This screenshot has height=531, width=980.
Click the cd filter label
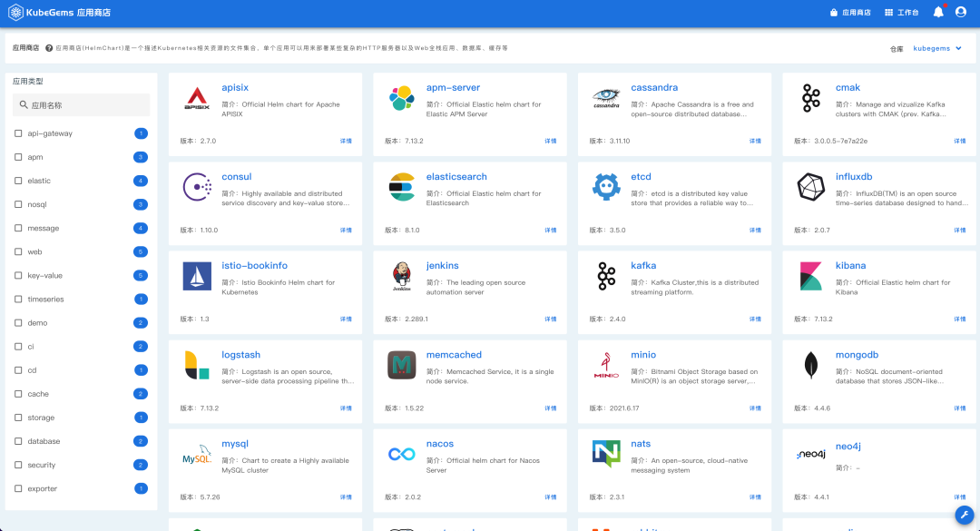pos(32,370)
